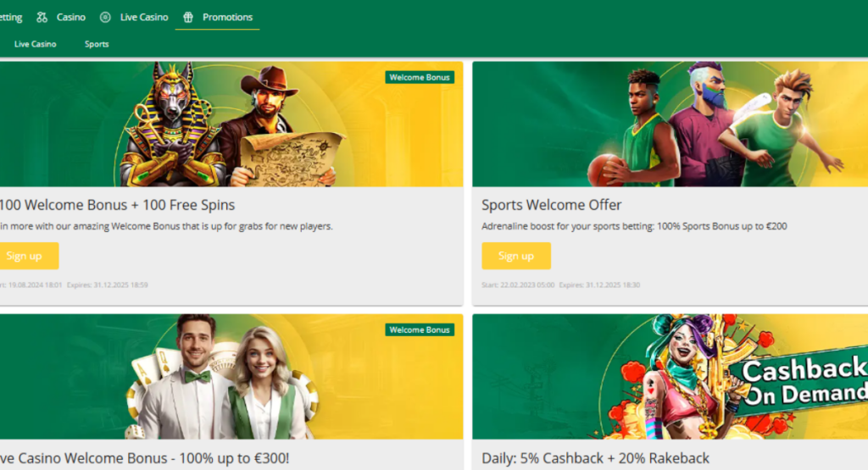The width and height of the screenshot is (868, 470).
Task: Click 'Expires: 31.12.2025 18:59' text
Action: pyautogui.click(x=108, y=285)
